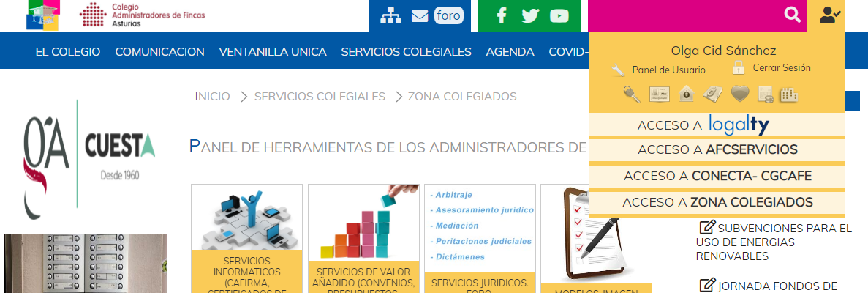Viewport: 868px width, 293px height.
Task: Open the foro button
Action: point(448,15)
